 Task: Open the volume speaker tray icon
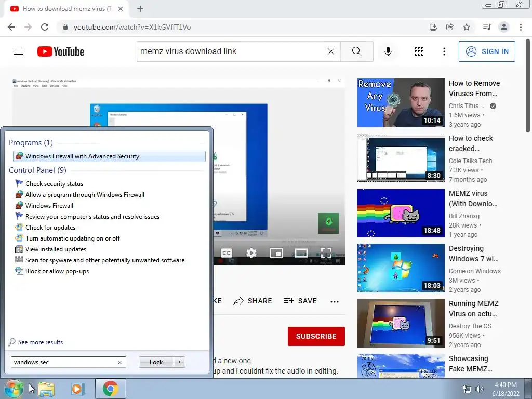[x=480, y=389]
